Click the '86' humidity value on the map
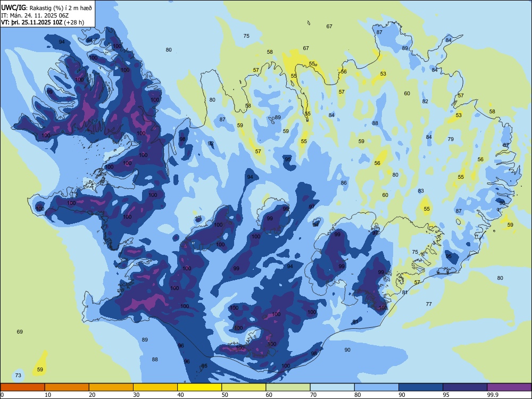The height and width of the screenshot is (399, 532). click(344, 182)
